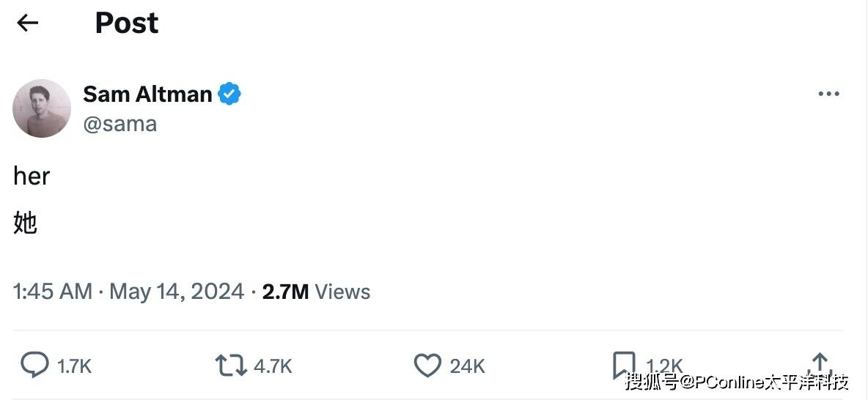
Task: Open Sam Altman's profile picture
Action: click(x=42, y=108)
